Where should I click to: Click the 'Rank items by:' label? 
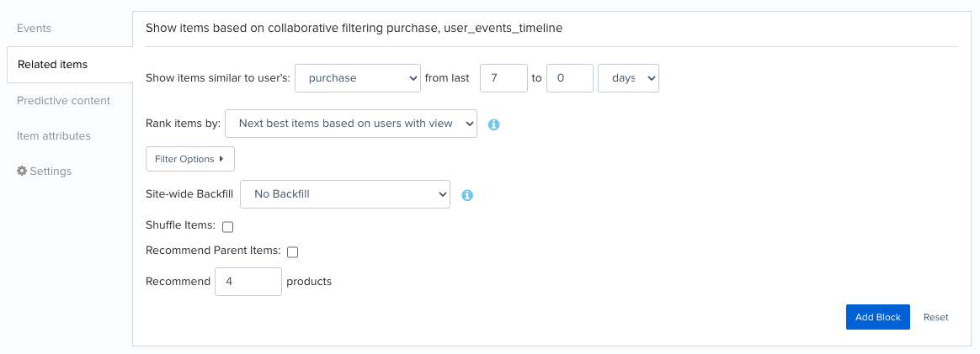point(184,124)
